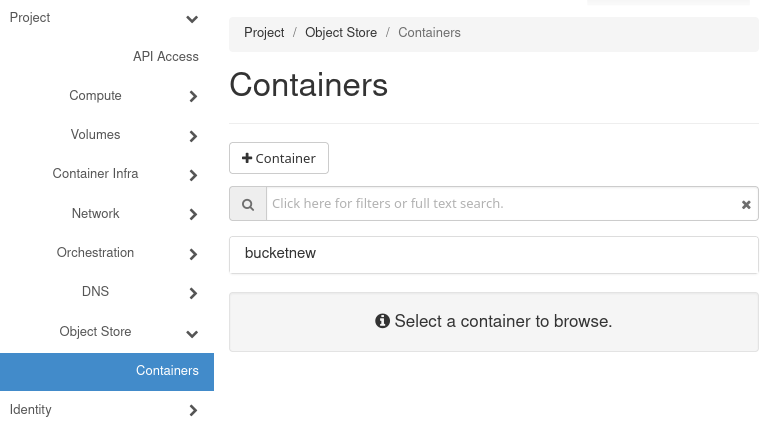Select Containers in the sidebar

pyautogui.click(x=167, y=371)
